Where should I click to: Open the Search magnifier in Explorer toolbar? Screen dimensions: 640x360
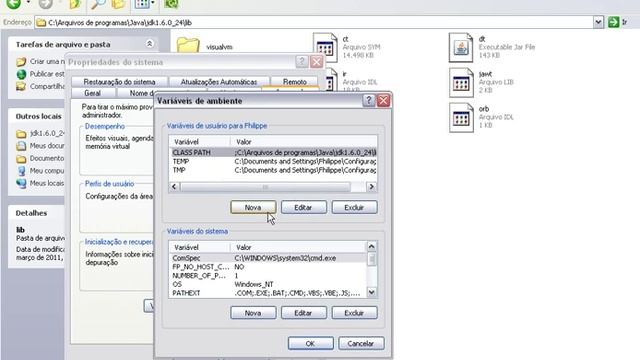pyautogui.click(x=98, y=4)
